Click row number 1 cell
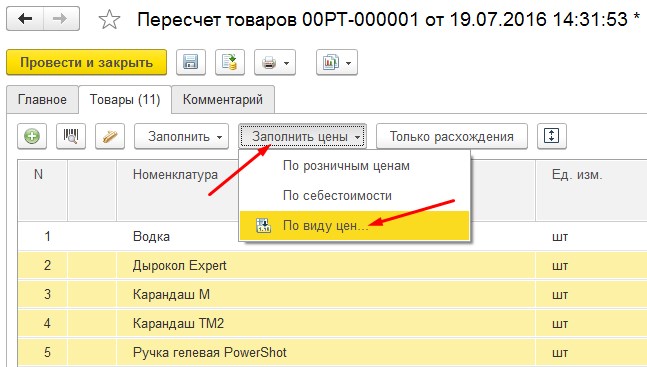The image size is (647, 367). (x=43, y=236)
